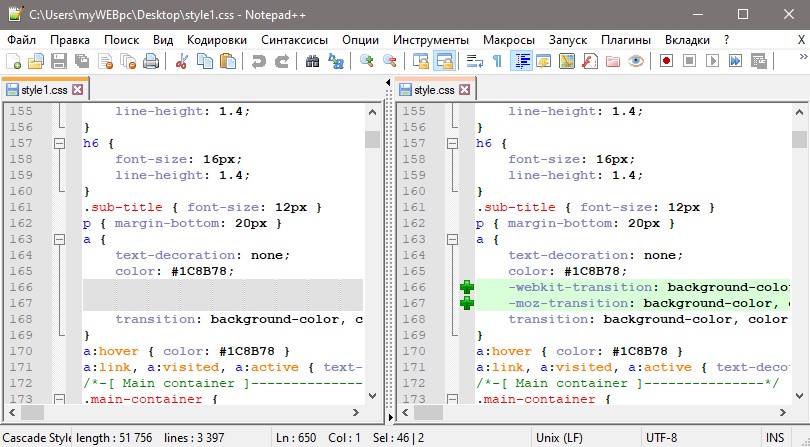Undo last action with the Undo arrow
This screenshot has height=447, width=810.
[x=258, y=61]
